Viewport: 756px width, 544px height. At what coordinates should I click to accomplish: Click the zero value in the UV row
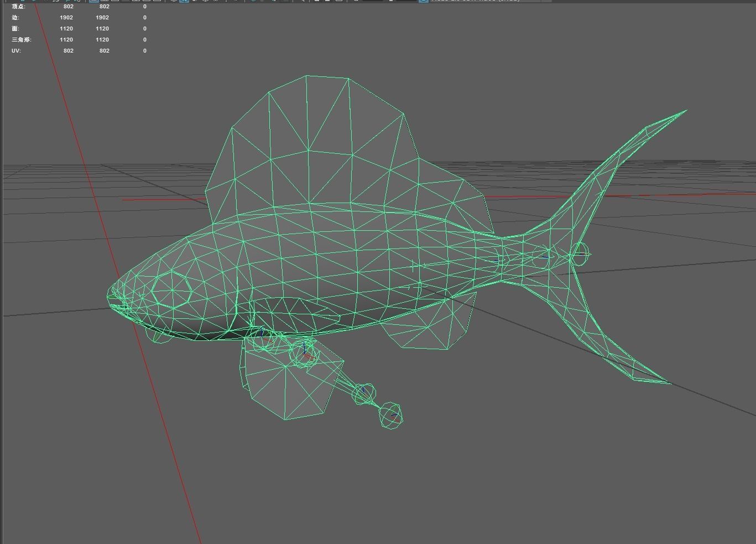point(145,51)
